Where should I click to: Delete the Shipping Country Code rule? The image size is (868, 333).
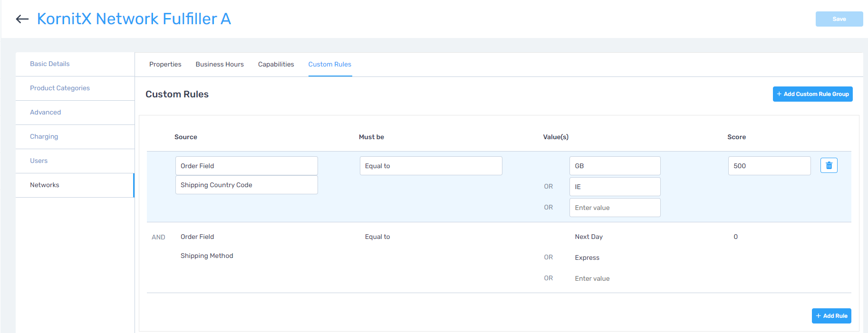pyautogui.click(x=829, y=165)
